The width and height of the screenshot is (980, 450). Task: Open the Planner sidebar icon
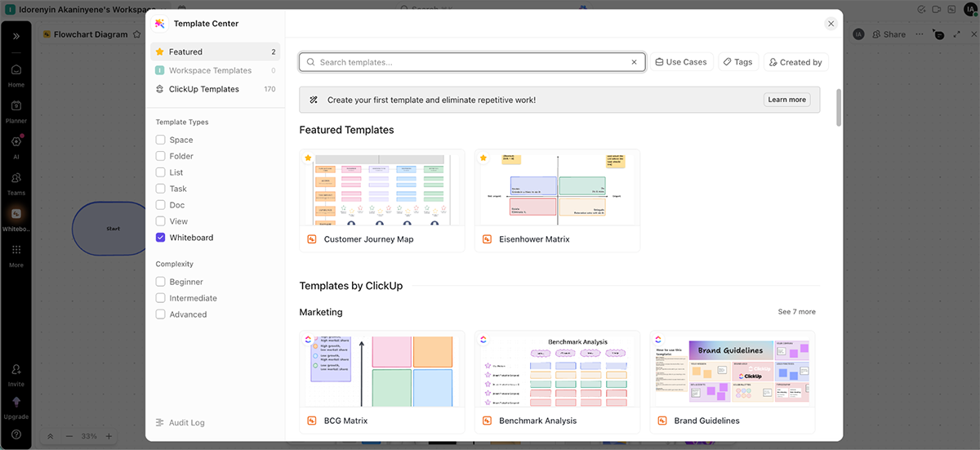coord(16,110)
